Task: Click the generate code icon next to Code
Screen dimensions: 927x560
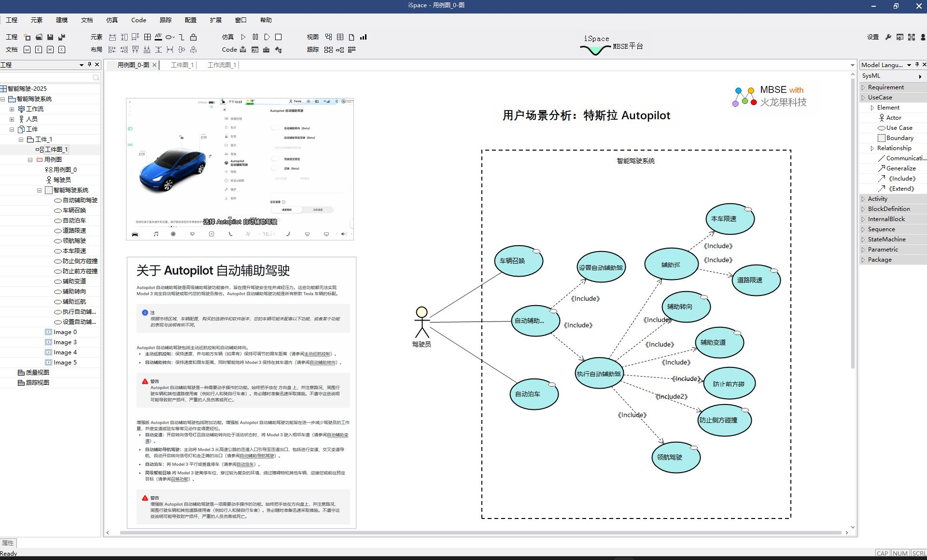Action: click(x=243, y=50)
